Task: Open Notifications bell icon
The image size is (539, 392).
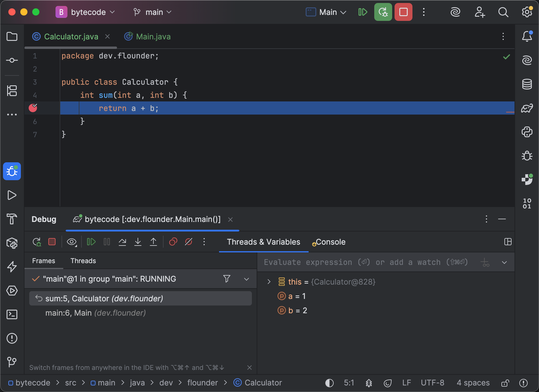Action: pos(527,36)
